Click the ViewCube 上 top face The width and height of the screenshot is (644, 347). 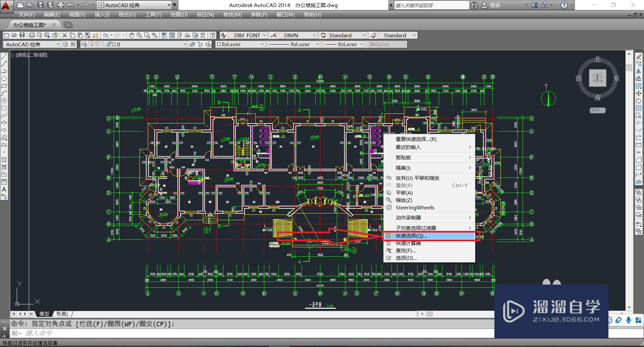point(598,78)
